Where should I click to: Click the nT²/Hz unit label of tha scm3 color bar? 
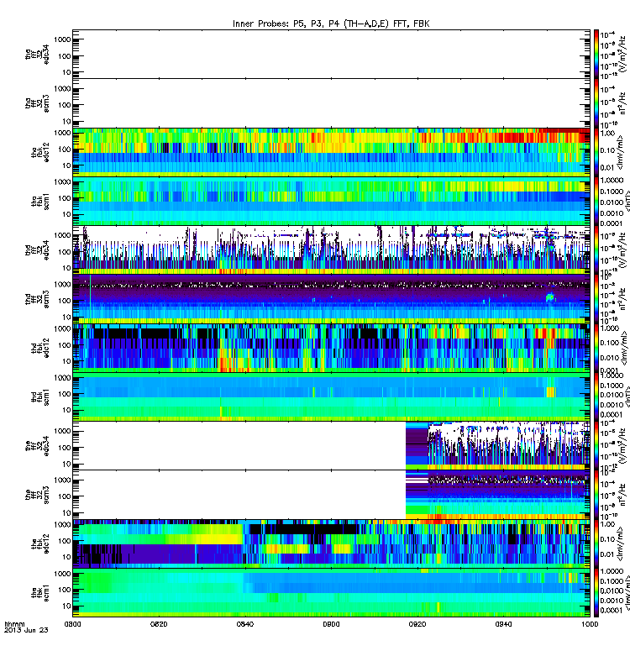(x=622, y=104)
